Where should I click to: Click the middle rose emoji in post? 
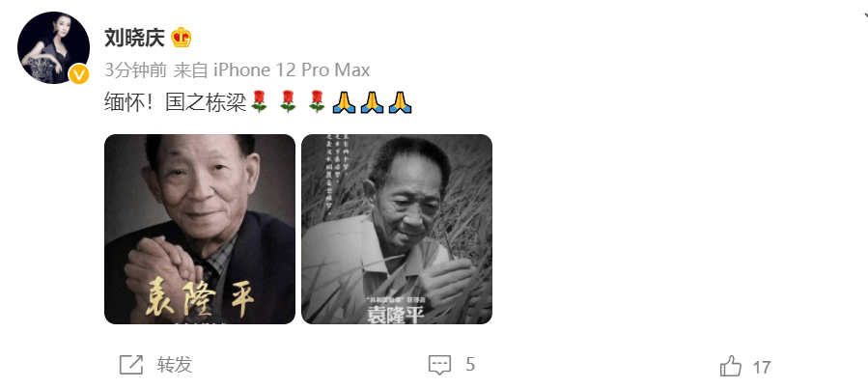[x=288, y=102]
